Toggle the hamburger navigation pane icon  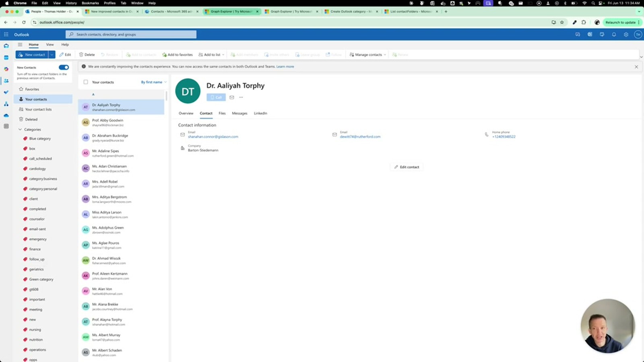20,45
